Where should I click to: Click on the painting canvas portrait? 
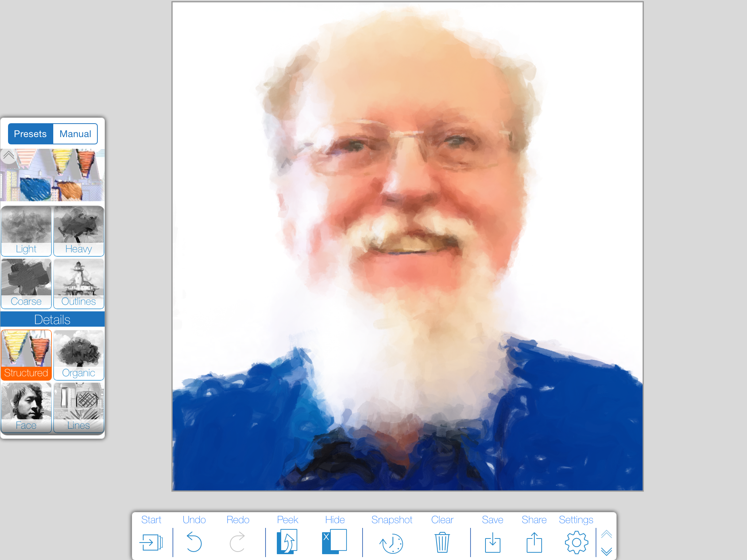pyautogui.click(x=407, y=246)
